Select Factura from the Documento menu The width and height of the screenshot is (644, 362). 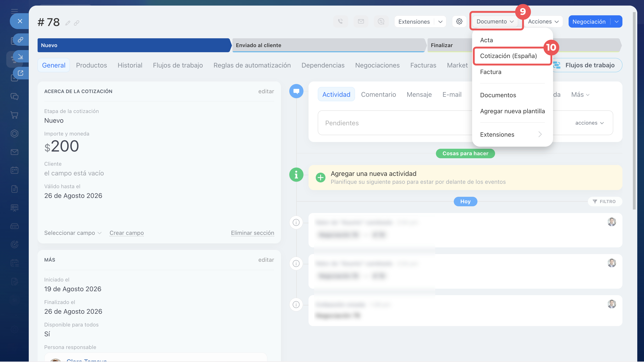pos(490,72)
